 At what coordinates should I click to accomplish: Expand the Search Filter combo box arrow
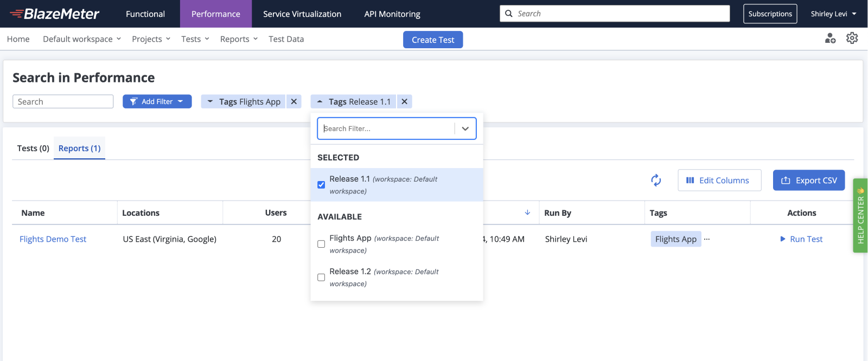[465, 128]
